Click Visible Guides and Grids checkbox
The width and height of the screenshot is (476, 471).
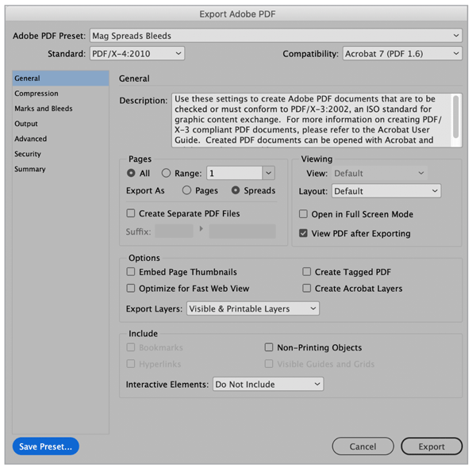269,364
